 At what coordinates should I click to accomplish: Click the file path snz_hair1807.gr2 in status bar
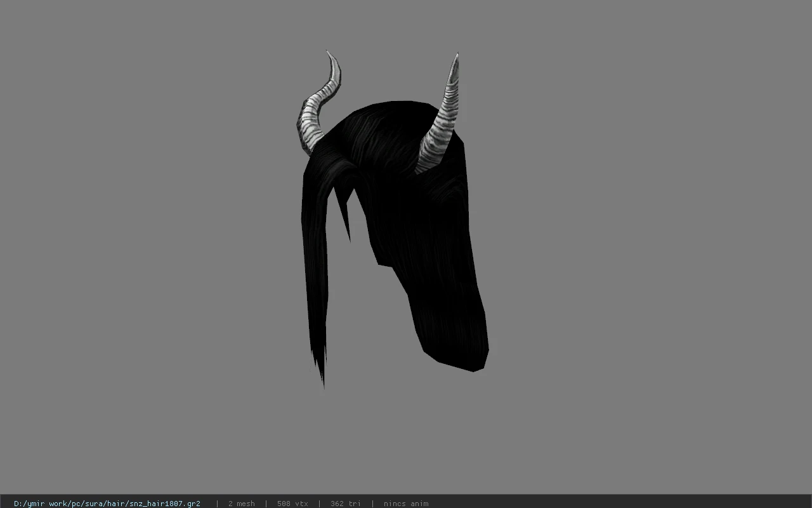coord(107,504)
